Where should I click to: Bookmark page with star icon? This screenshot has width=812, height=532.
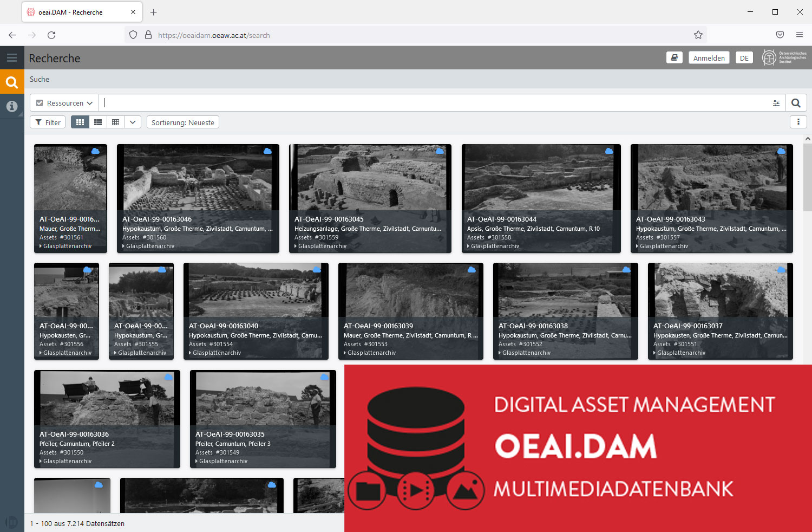point(698,35)
